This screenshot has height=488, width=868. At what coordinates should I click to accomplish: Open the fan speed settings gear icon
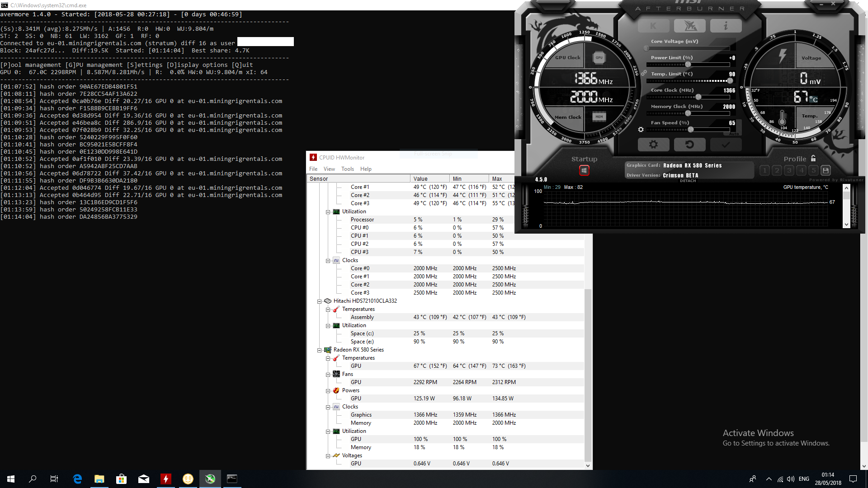[x=641, y=130]
